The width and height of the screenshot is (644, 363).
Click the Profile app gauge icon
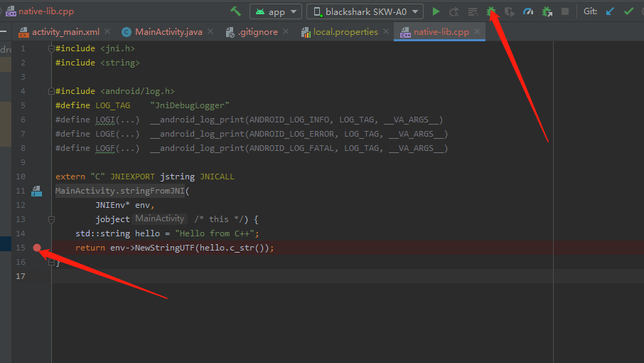point(528,11)
